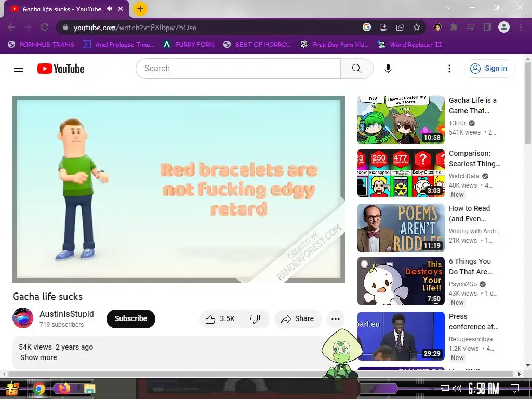This screenshot has width=532, height=399.
Task: Open Chrome from the taskbar
Action: point(38,389)
